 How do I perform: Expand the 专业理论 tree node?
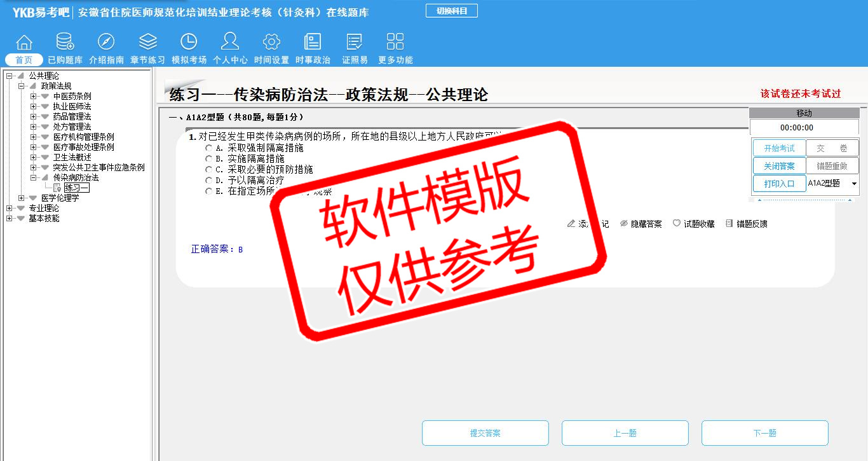point(10,208)
